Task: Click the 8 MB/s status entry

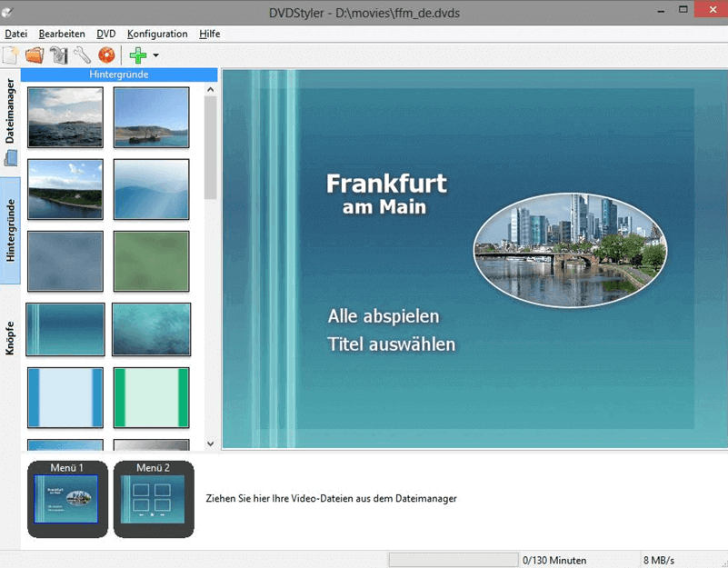Action: (659, 560)
